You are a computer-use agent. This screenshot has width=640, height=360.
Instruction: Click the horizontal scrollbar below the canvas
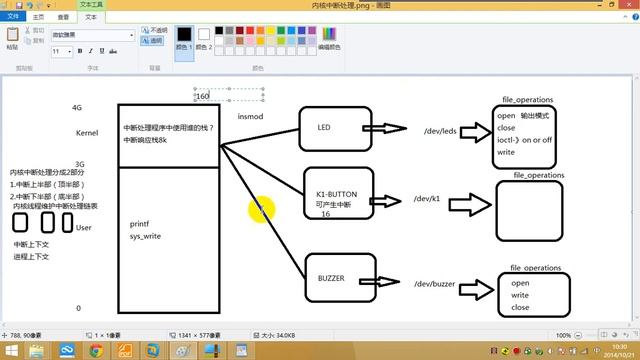[318, 325]
